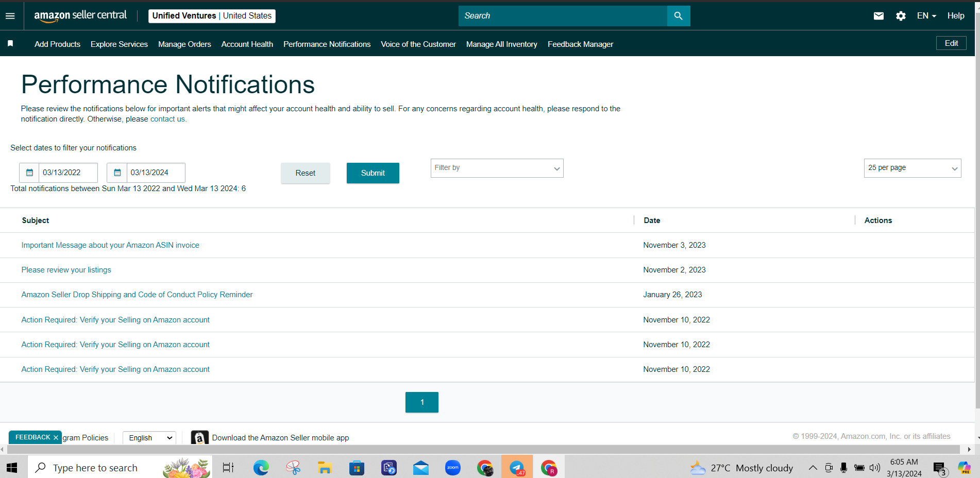Open Voice of the Customer
The height and width of the screenshot is (478, 980).
(418, 44)
